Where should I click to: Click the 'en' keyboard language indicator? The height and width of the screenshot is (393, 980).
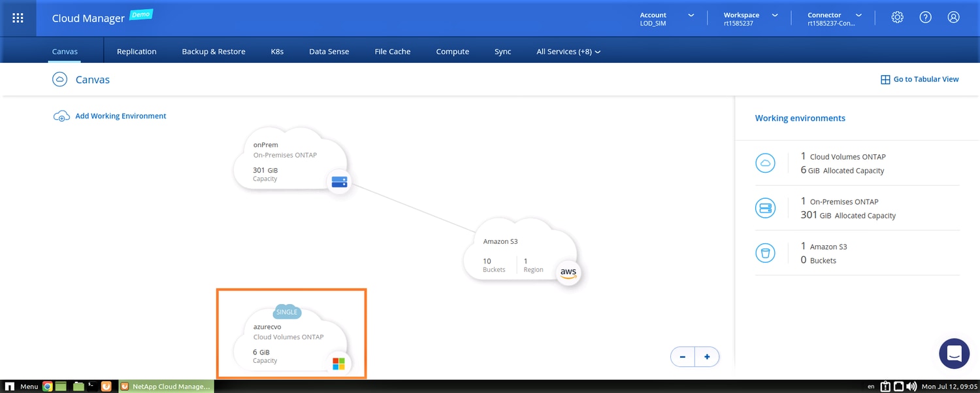(871, 386)
